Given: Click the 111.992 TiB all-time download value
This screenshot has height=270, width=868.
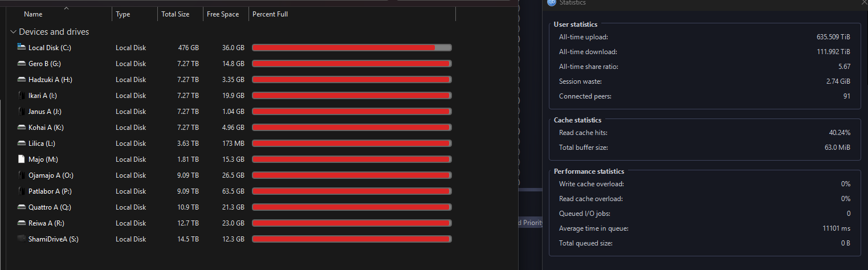Looking at the screenshot, I should tap(834, 52).
